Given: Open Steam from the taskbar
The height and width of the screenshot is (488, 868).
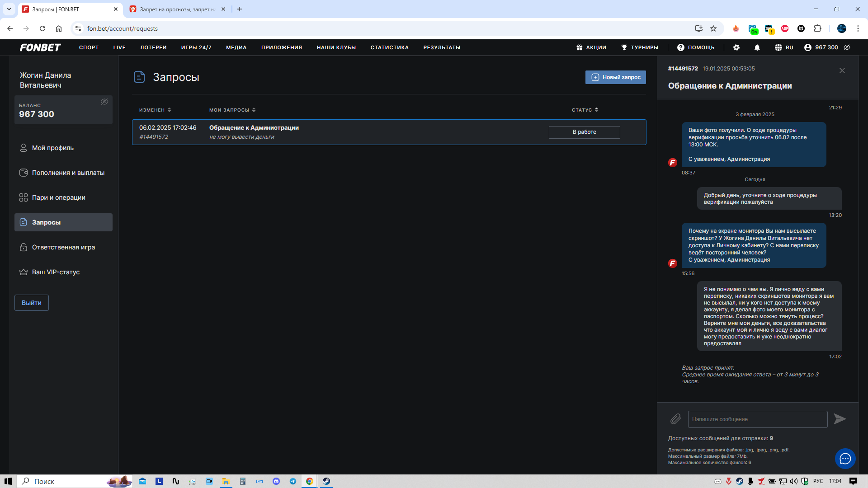Looking at the screenshot, I should pyautogui.click(x=326, y=481).
